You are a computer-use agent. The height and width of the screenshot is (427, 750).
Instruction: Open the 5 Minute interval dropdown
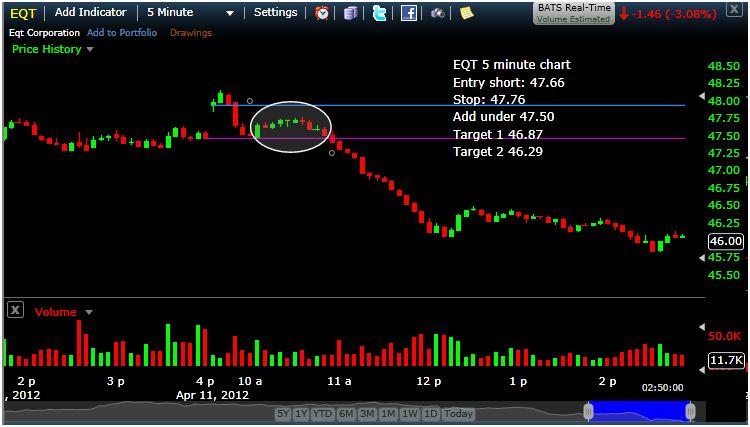click(191, 13)
